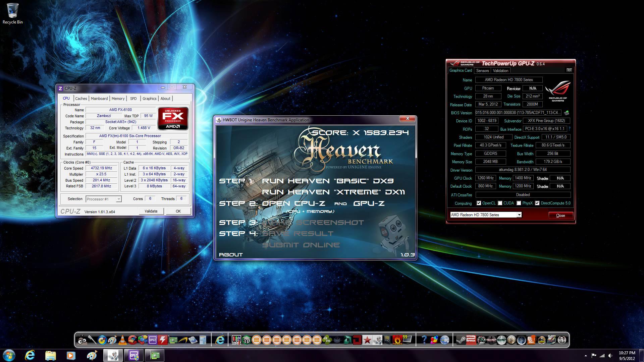Open Windows Media Player from taskbar
This screenshot has height=362, width=644.
[x=71, y=355]
